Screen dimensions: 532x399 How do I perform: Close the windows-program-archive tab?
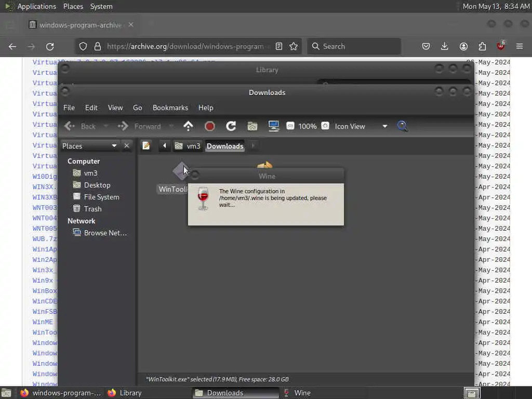click(x=130, y=25)
